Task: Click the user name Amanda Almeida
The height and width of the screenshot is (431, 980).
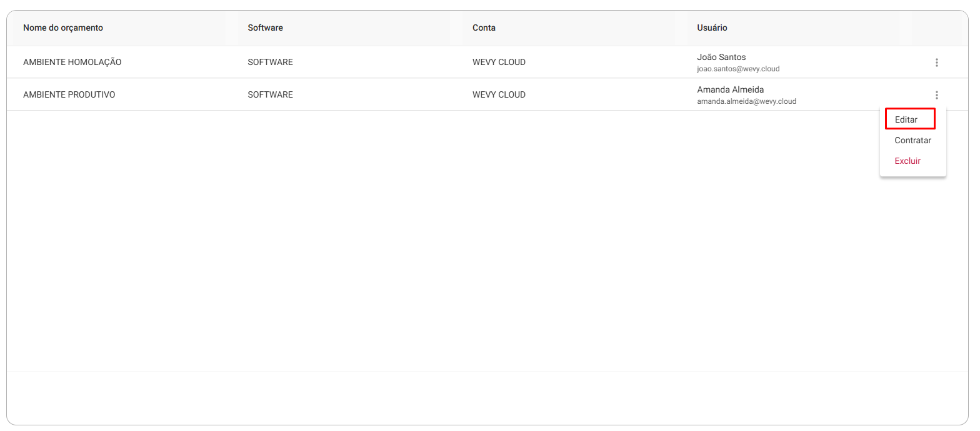Action: pyautogui.click(x=730, y=89)
